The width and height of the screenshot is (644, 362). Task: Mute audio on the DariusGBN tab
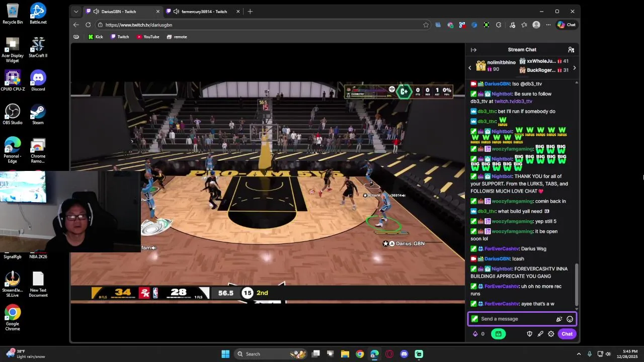point(96,12)
